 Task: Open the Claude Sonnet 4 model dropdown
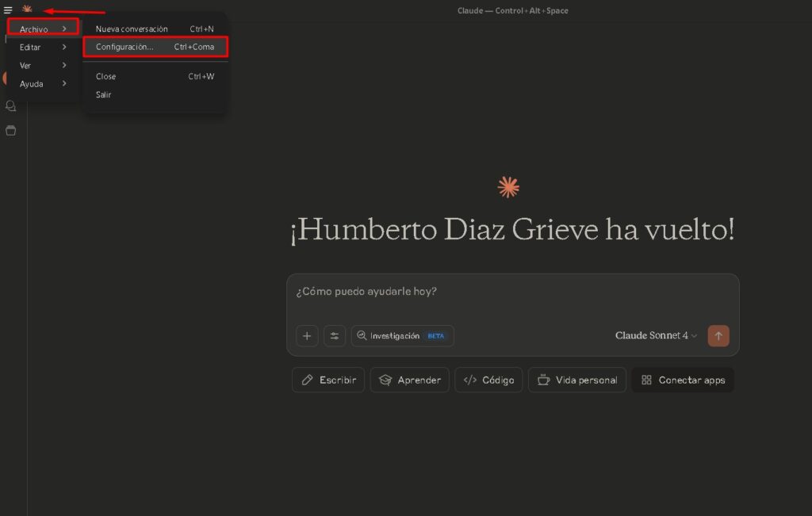(656, 335)
